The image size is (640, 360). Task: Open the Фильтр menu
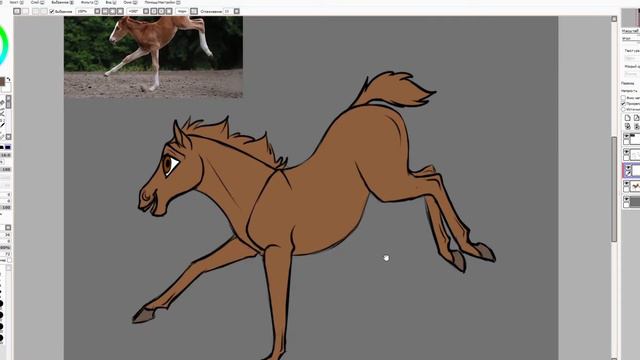[x=89, y=2]
